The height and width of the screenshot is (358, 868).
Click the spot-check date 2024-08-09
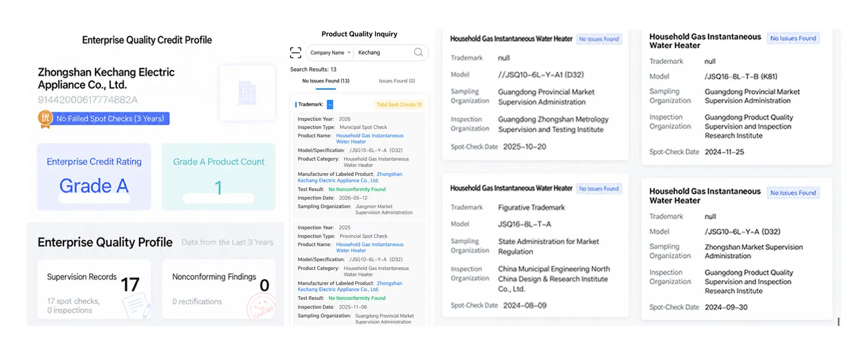click(525, 305)
